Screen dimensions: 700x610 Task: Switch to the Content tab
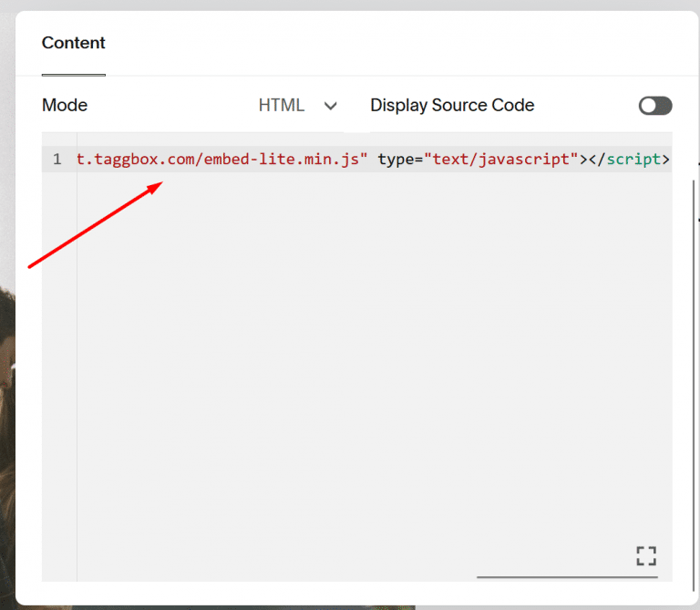click(74, 43)
